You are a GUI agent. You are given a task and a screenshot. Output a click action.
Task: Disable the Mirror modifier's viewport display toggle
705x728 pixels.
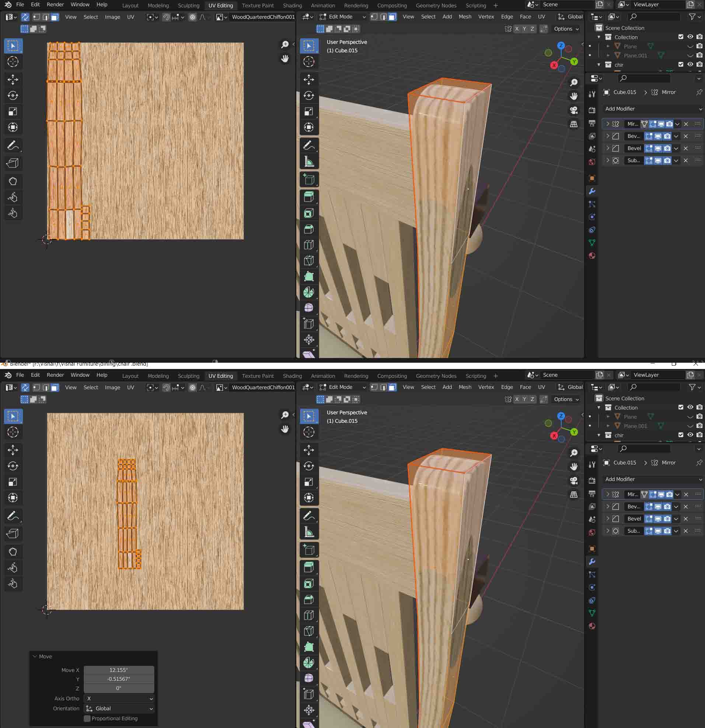pyautogui.click(x=662, y=124)
